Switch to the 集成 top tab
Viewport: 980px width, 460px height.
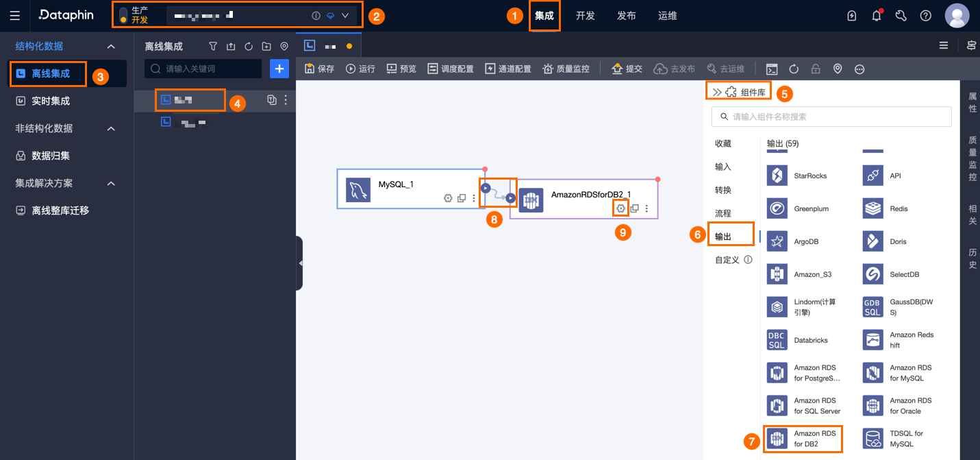pyautogui.click(x=544, y=15)
